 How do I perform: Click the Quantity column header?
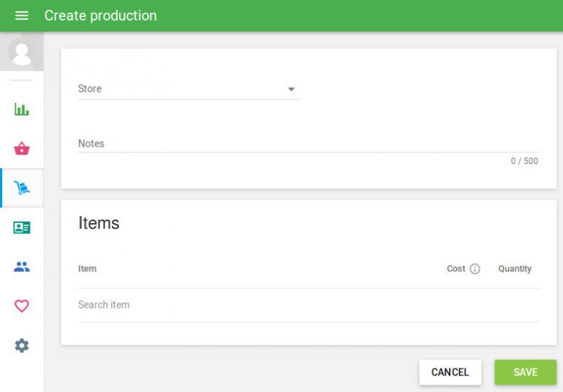click(515, 269)
